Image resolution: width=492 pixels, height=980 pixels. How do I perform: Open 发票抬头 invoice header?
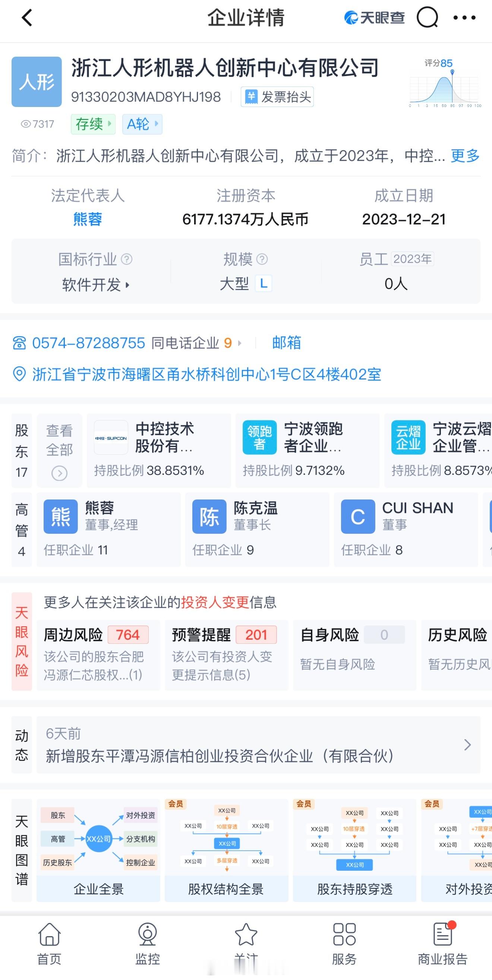(x=277, y=97)
